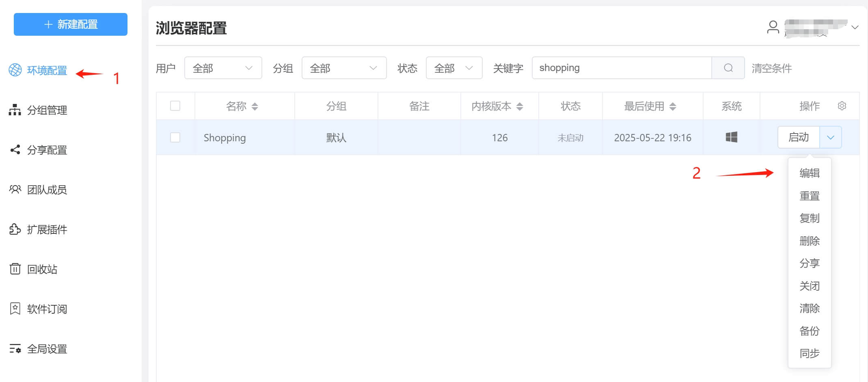868x382 pixels.
Task: Toggle the arrow beside 启动 button
Action: (830, 138)
